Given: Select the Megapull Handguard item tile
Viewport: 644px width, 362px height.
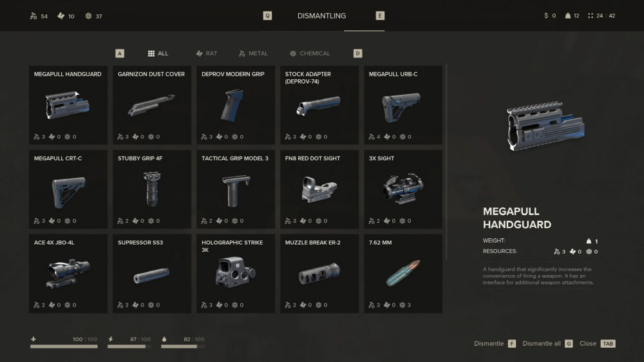Looking at the screenshot, I should [x=68, y=105].
